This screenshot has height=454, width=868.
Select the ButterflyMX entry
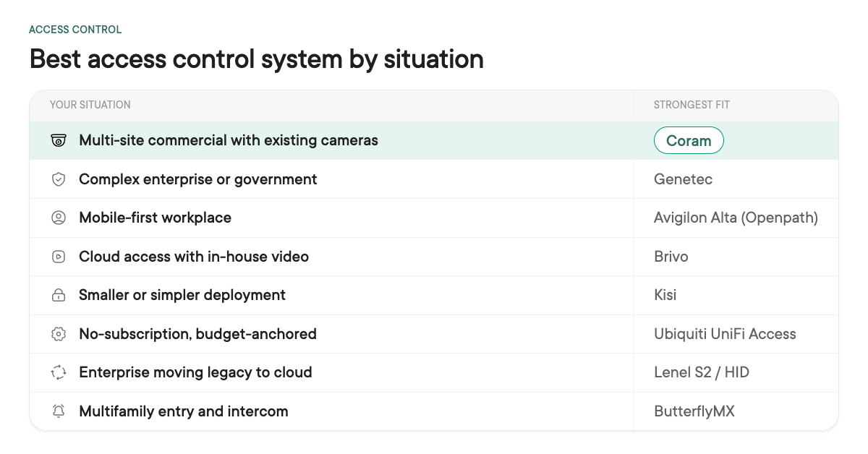[694, 411]
